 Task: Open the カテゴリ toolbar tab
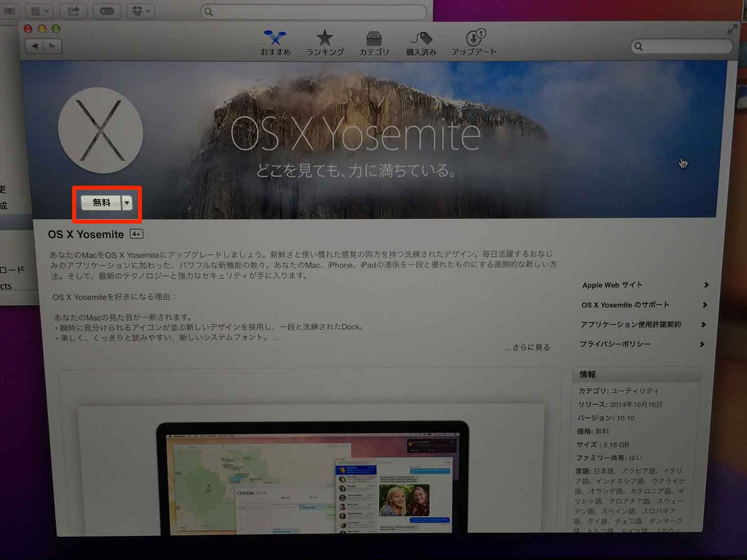point(374,42)
